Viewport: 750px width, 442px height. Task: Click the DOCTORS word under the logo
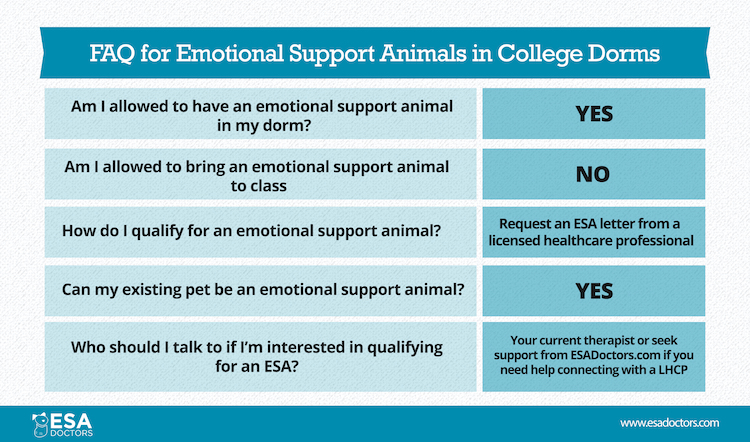coord(71,433)
